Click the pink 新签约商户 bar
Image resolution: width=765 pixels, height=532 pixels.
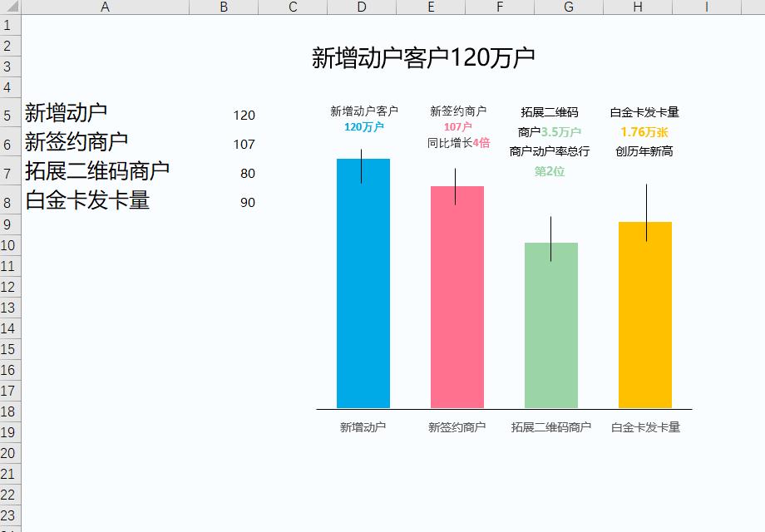coord(457,297)
